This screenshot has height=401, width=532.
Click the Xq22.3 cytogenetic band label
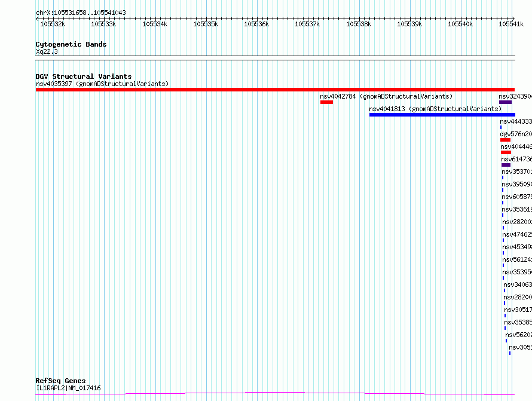(x=47, y=51)
